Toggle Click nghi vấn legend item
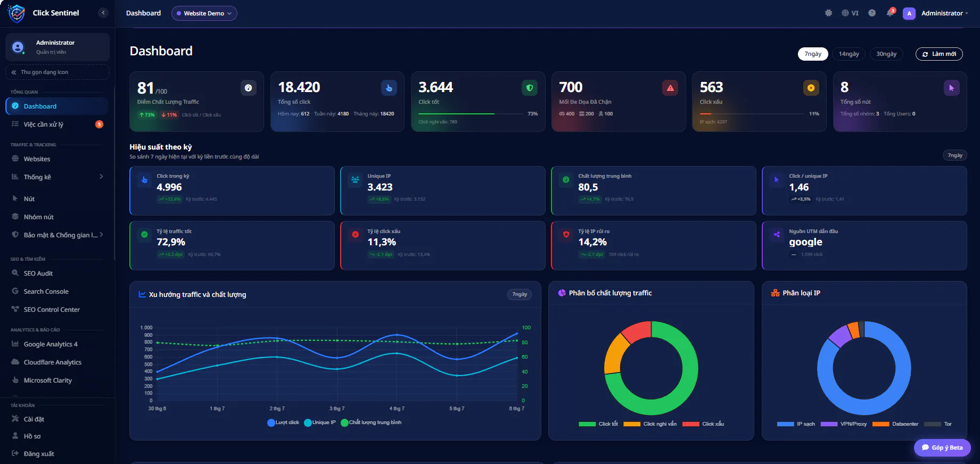The width and height of the screenshot is (980, 464). pyautogui.click(x=650, y=424)
